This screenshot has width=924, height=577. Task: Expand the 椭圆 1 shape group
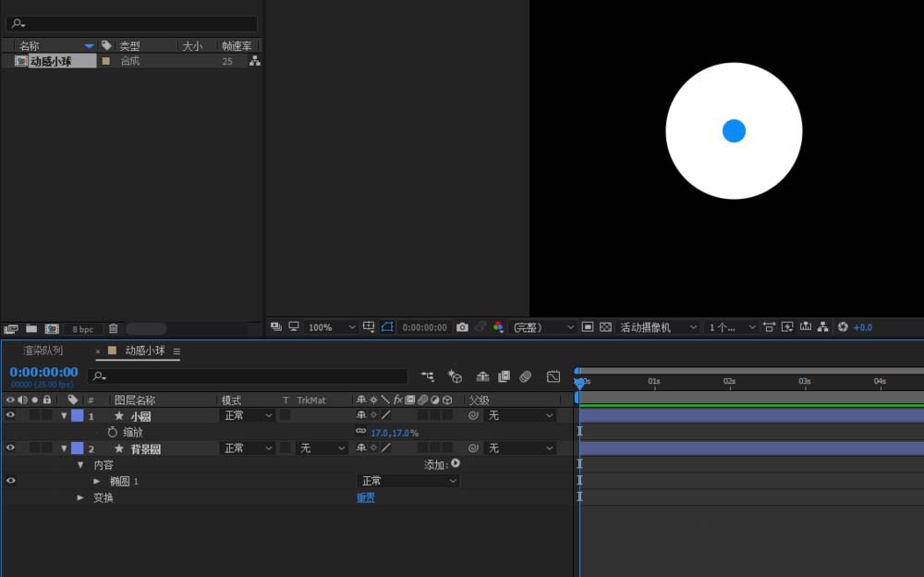click(x=97, y=481)
